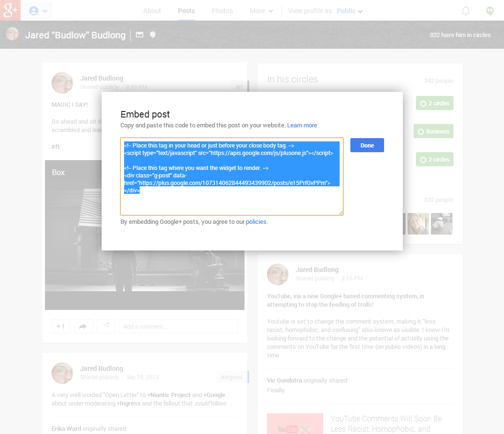The width and height of the screenshot is (504, 434).
Task: Click the 342 people count
Action: [x=439, y=81]
